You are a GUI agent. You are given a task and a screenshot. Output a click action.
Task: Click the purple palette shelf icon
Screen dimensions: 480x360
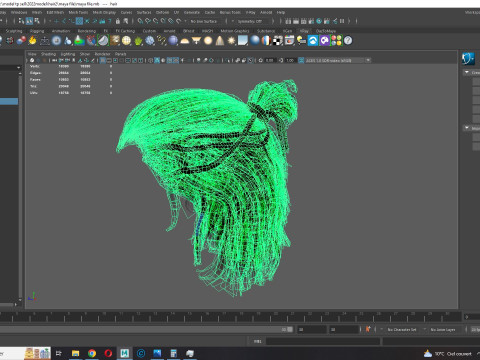click(324, 41)
